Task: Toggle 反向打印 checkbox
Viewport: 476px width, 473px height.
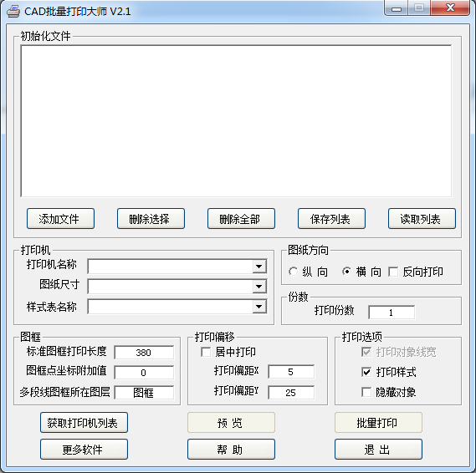Action: [x=393, y=272]
